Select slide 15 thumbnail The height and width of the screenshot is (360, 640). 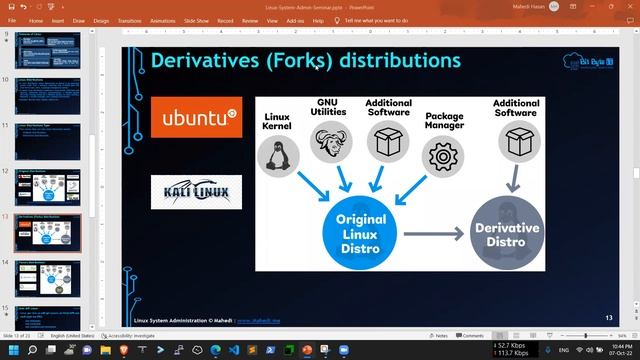pyautogui.click(x=48, y=318)
